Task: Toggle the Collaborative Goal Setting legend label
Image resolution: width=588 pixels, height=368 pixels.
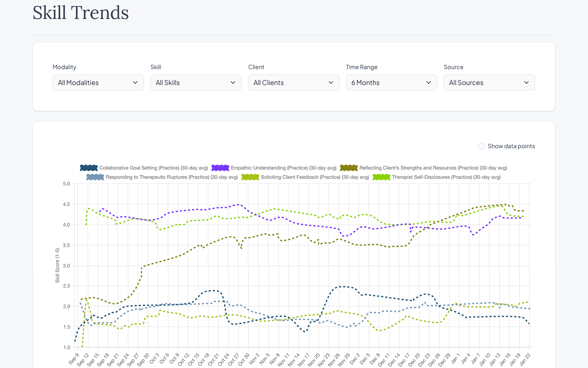Action: 153,168
